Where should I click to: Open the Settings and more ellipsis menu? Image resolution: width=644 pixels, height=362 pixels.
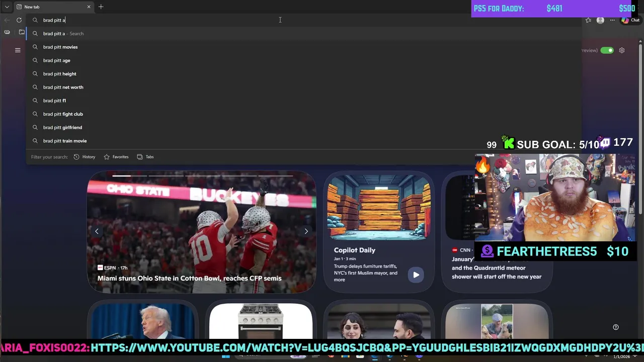coord(612,20)
